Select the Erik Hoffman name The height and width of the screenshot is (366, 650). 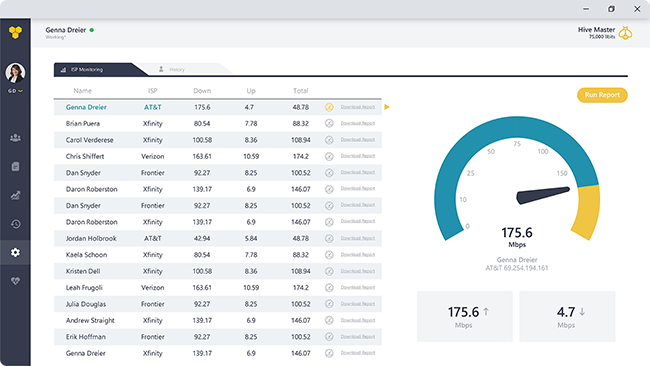coord(86,337)
